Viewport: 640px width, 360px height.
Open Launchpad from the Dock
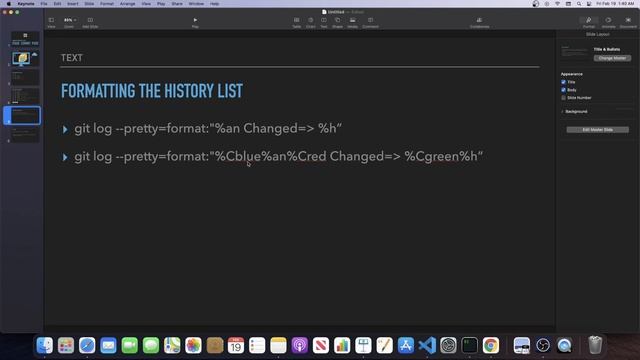point(66,345)
